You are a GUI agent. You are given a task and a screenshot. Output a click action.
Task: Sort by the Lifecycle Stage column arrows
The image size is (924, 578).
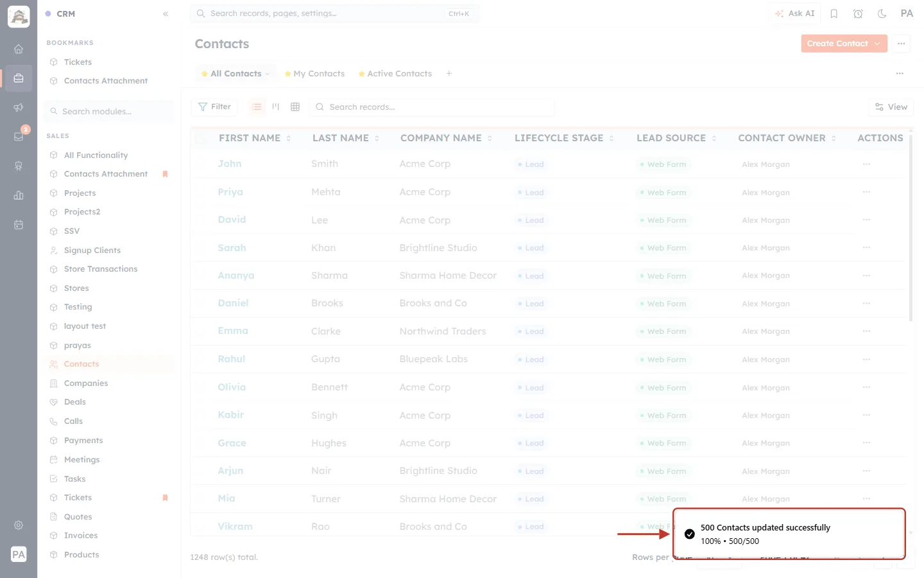pos(612,138)
